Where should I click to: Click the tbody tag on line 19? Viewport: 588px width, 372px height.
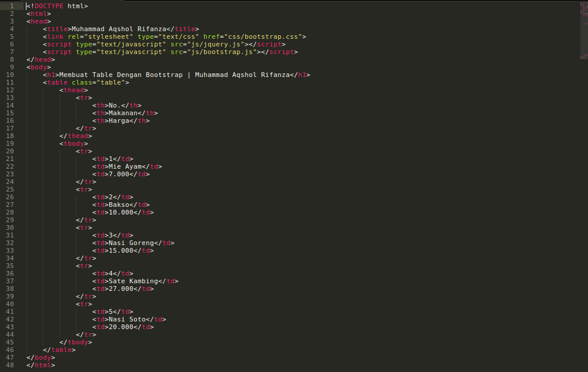pyautogui.click(x=73, y=143)
